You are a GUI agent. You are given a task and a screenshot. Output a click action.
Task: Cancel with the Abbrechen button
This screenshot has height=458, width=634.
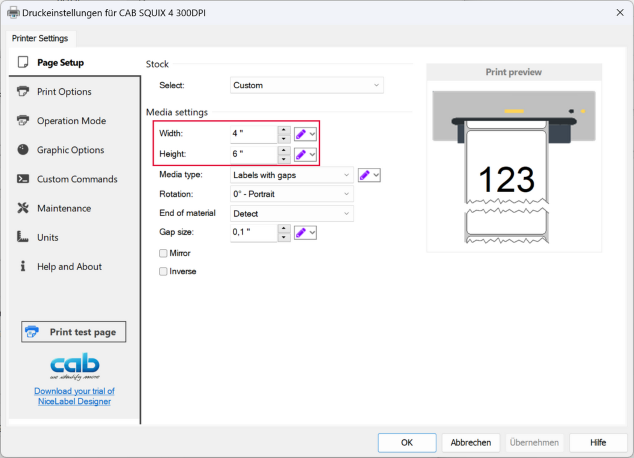point(471,443)
